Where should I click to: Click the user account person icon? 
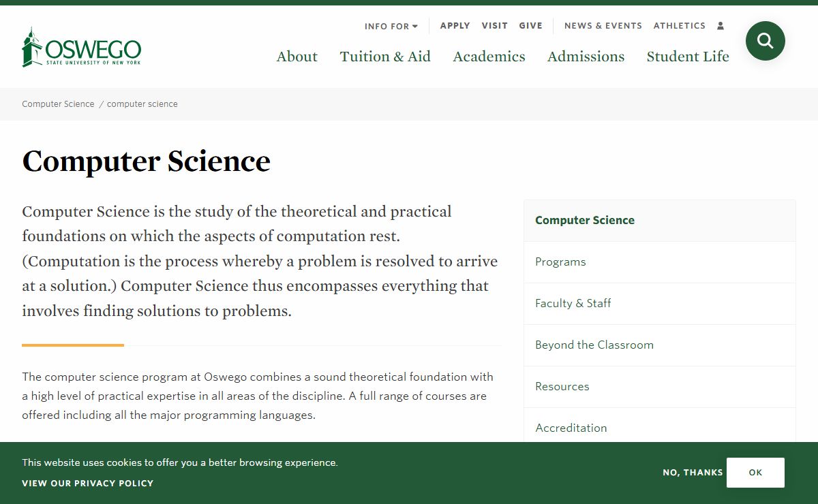pyautogui.click(x=721, y=26)
